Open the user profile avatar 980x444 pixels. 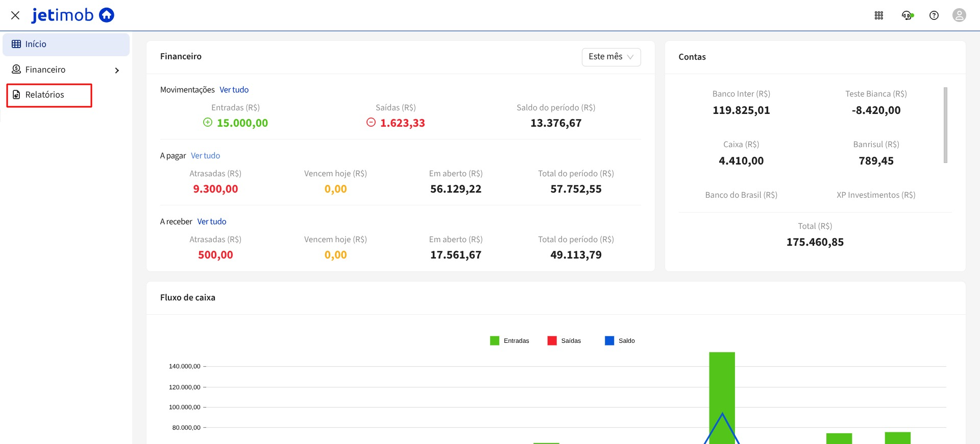click(959, 15)
